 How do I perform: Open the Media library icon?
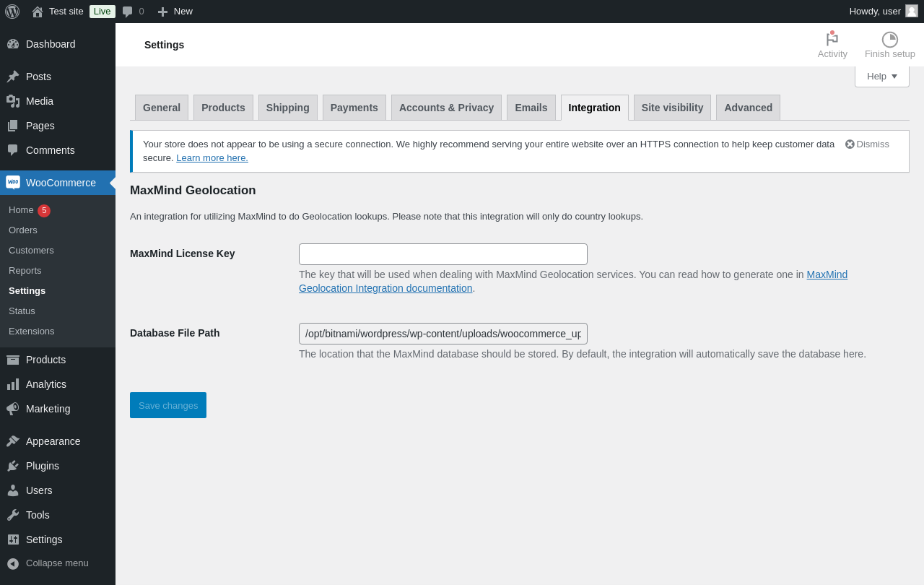click(x=13, y=101)
